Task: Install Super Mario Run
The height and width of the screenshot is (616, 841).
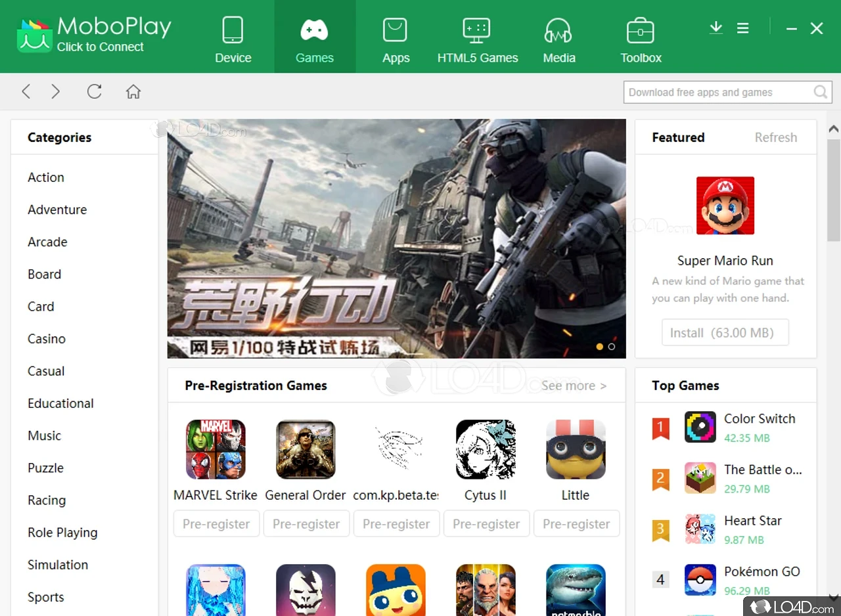Action: [x=725, y=332]
